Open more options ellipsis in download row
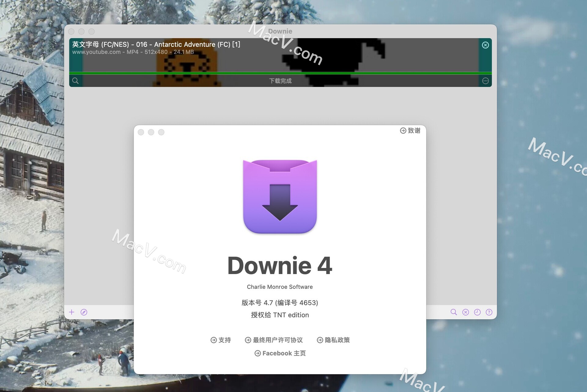 pyautogui.click(x=485, y=81)
